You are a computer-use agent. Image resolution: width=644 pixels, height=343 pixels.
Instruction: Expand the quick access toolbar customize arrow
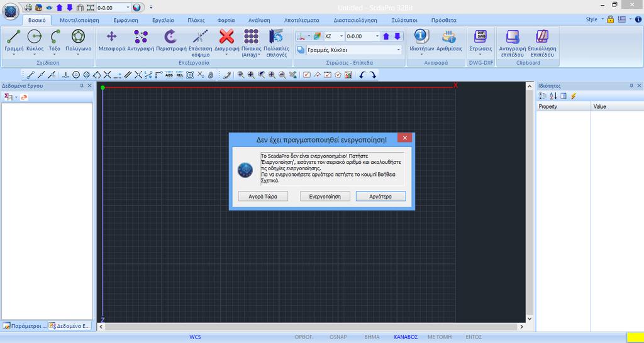(x=151, y=8)
